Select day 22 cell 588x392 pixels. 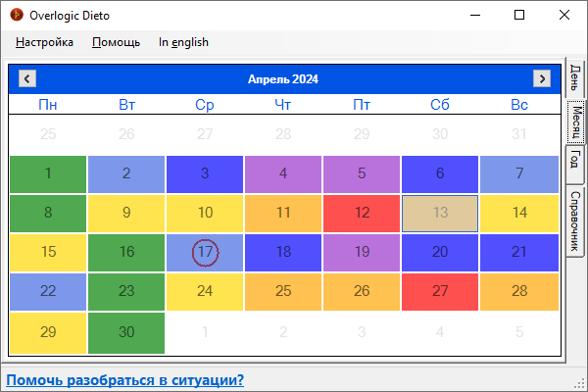click(x=48, y=292)
